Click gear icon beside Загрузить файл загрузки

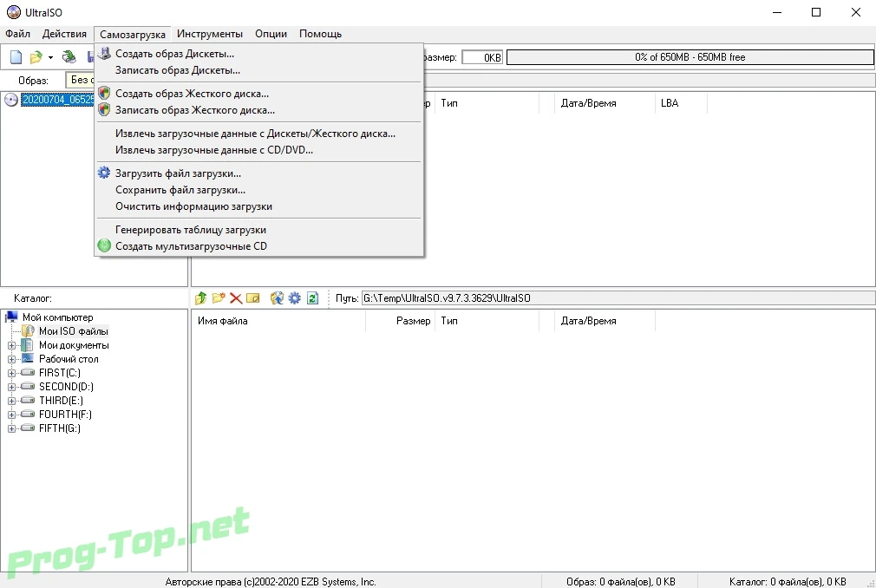(x=104, y=173)
